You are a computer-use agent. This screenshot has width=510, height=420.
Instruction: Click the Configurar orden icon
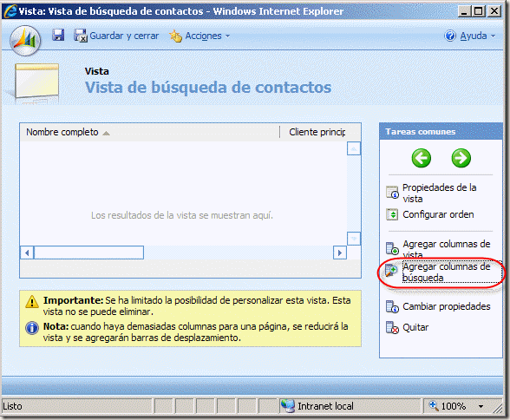coord(392,214)
